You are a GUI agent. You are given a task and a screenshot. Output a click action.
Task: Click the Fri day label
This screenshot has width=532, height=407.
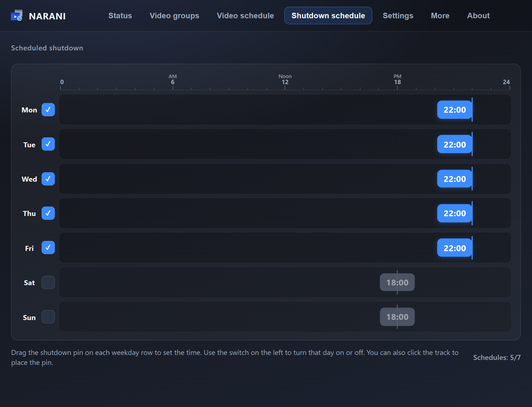[x=29, y=248]
